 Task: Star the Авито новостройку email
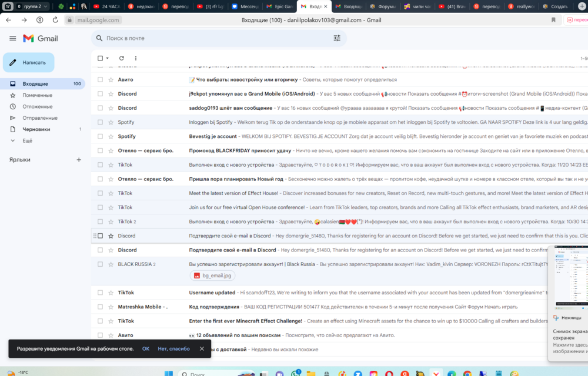tap(111, 80)
